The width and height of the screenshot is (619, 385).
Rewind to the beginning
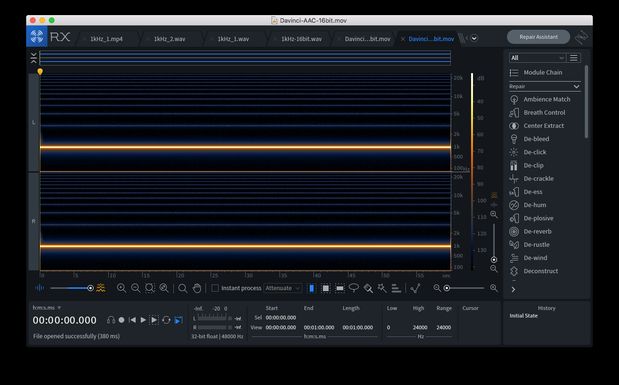(x=133, y=320)
